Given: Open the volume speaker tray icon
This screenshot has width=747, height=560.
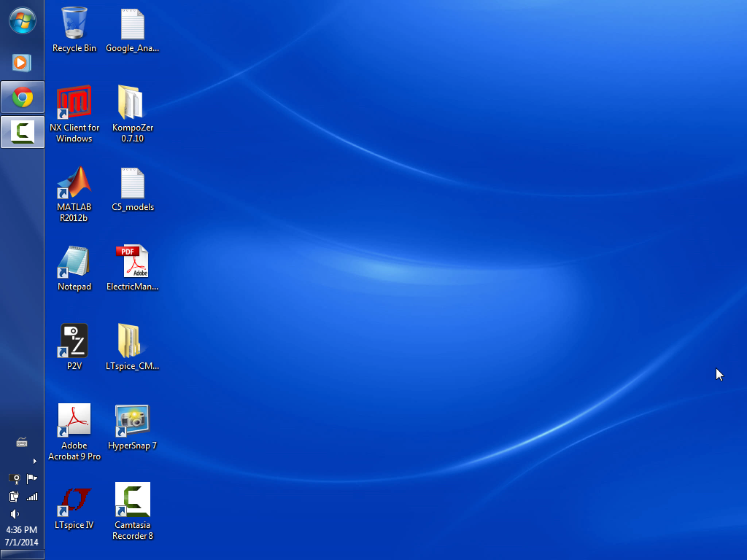Looking at the screenshot, I should point(15,514).
